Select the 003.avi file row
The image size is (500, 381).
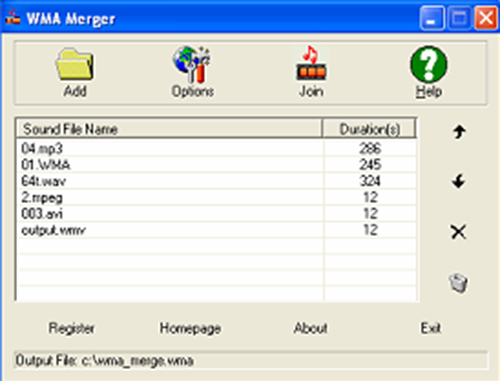tap(217, 214)
